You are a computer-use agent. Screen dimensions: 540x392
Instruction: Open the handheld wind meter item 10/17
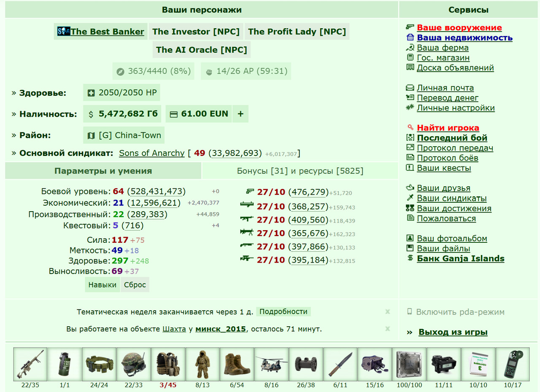(513, 364)
